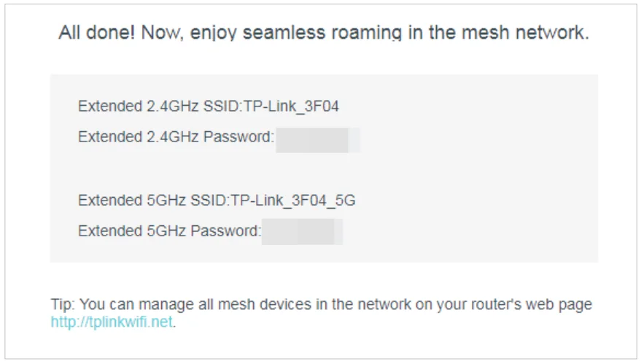The width and height of the screenshot is (644, 361).
Task: Click the "Tip:" word
Action: coord(62,304)
